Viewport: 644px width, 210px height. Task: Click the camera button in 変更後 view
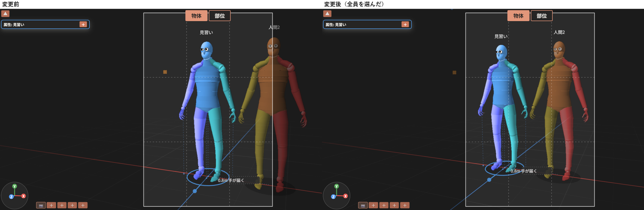click(363, 205)
